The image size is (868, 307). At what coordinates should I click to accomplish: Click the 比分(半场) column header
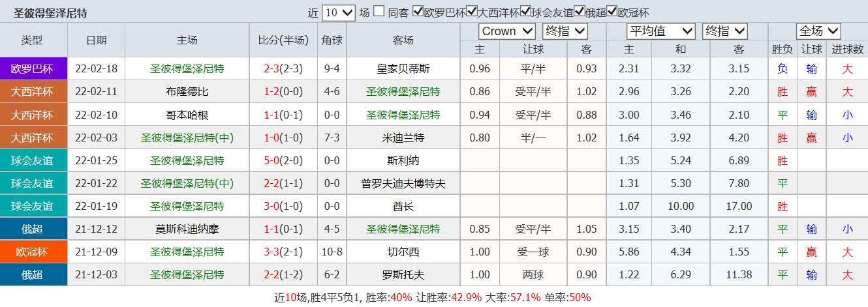click(283, 40)
